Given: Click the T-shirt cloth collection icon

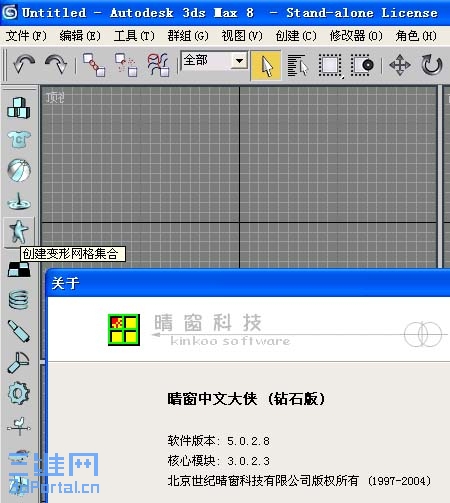Looking at the screenshot, I should tap(19, 139).
